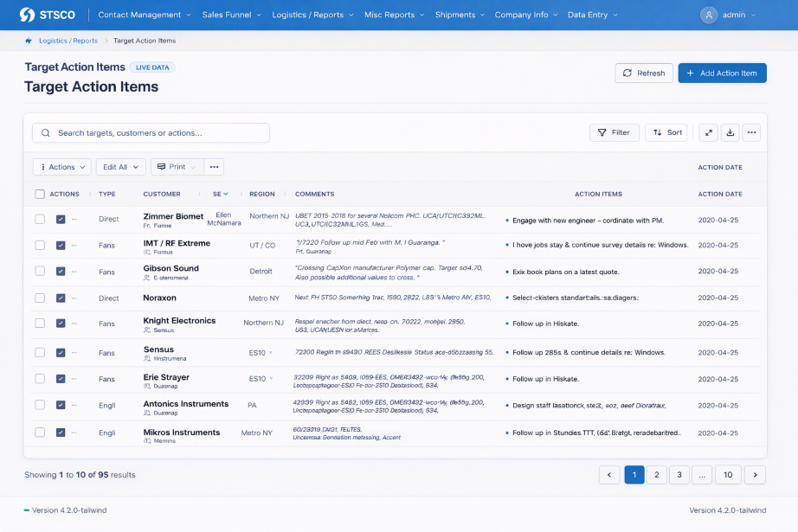Click the admin user avatar icon
The image size is (798, 532).
point(709,16)
